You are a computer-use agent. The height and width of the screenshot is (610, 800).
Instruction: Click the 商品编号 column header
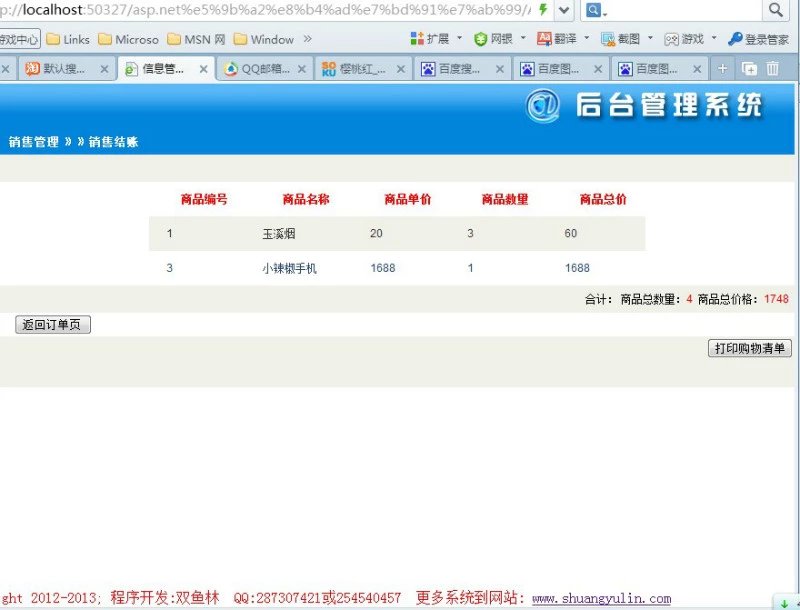(x=204, y=199)
